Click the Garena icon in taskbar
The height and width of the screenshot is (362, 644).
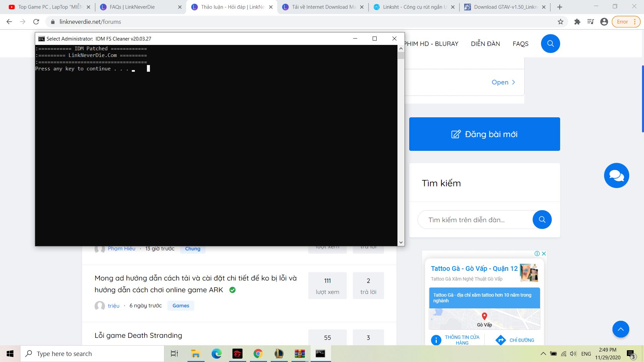[237, 354]
